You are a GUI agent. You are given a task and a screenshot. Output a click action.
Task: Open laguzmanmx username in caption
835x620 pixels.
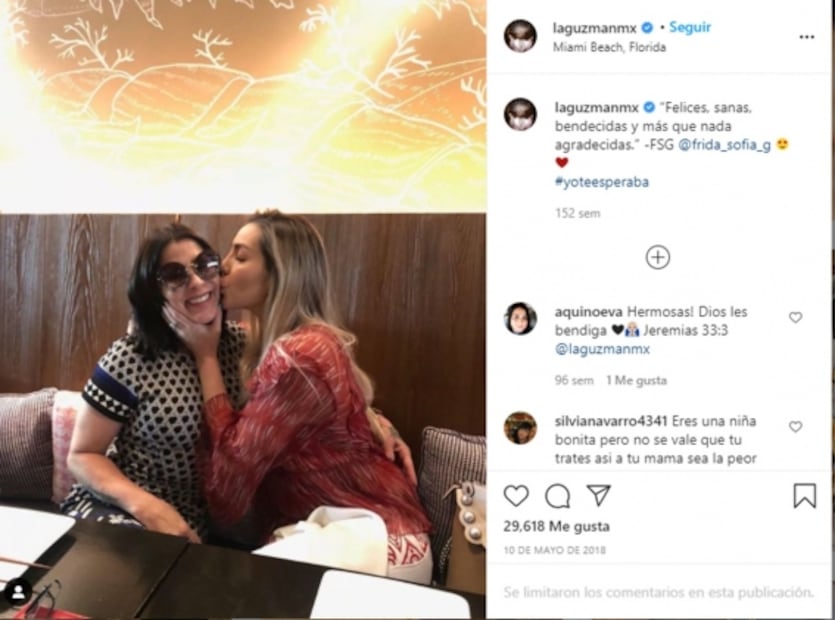[596, 108]
